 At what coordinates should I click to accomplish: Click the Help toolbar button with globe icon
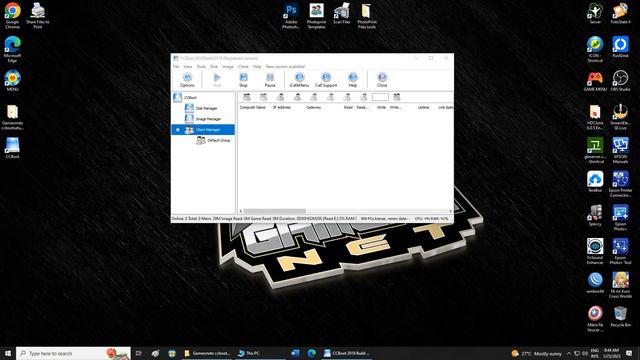point(353,80)
